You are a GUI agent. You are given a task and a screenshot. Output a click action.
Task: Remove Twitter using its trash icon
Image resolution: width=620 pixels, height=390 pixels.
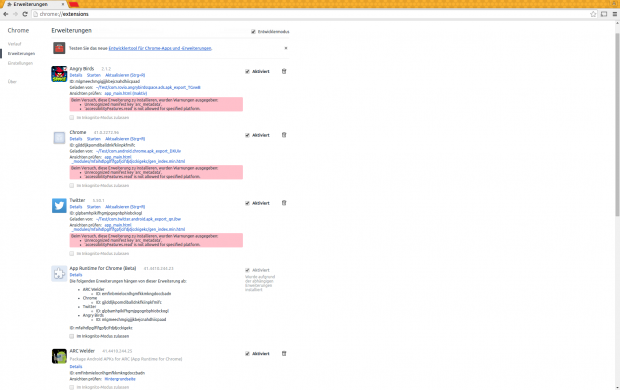coord(284,203)
